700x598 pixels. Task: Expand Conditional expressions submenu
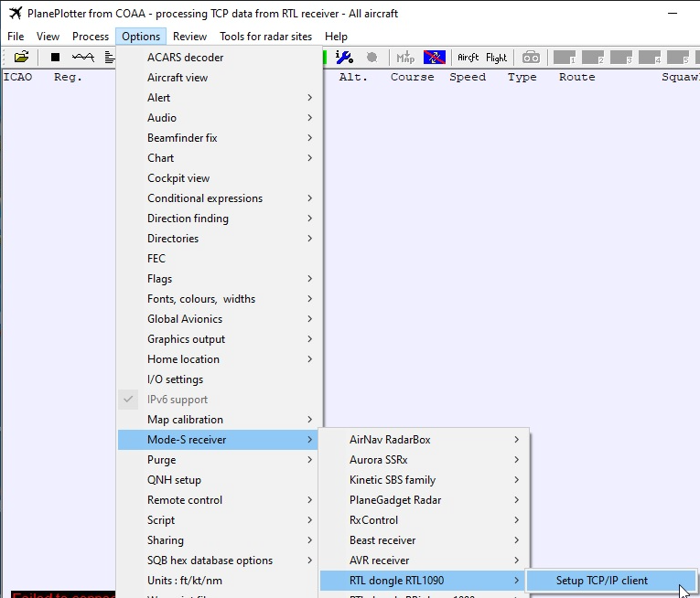click(220, 198)
